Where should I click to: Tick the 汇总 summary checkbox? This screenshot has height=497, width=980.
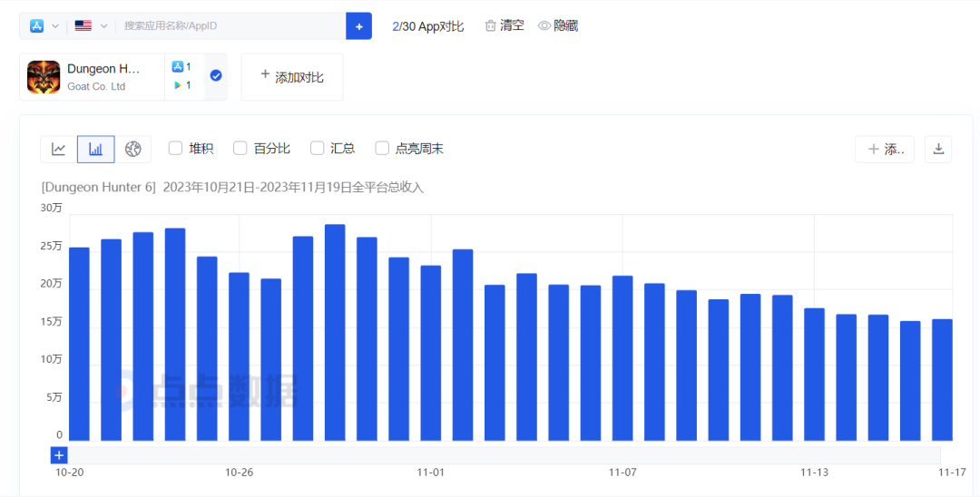pos(318,149)
